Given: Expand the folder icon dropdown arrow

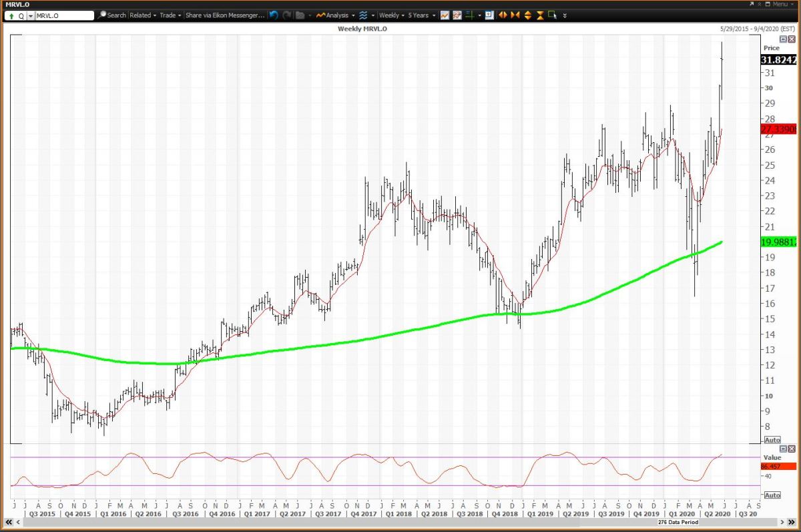Looking at the screenshot, I should (x=310, y=15).
